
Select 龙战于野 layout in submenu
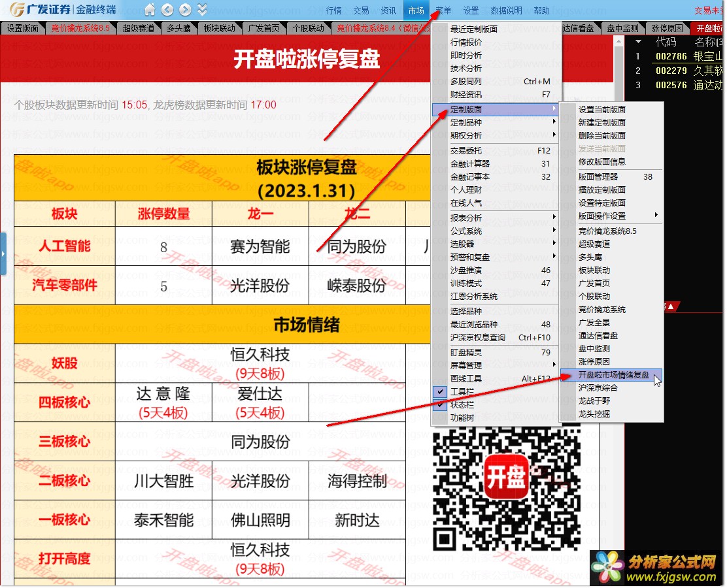coord(612,401)
